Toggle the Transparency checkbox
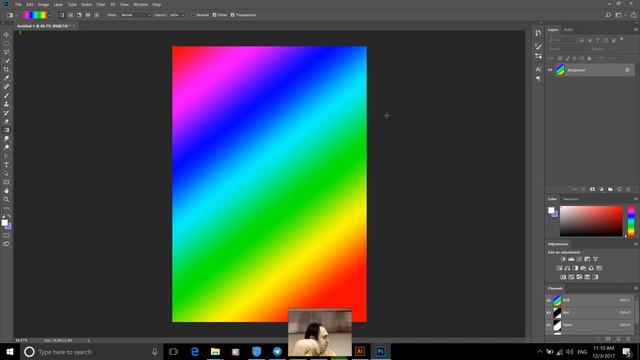The width and height of the screenshot is (640, 360). point(232,15)
